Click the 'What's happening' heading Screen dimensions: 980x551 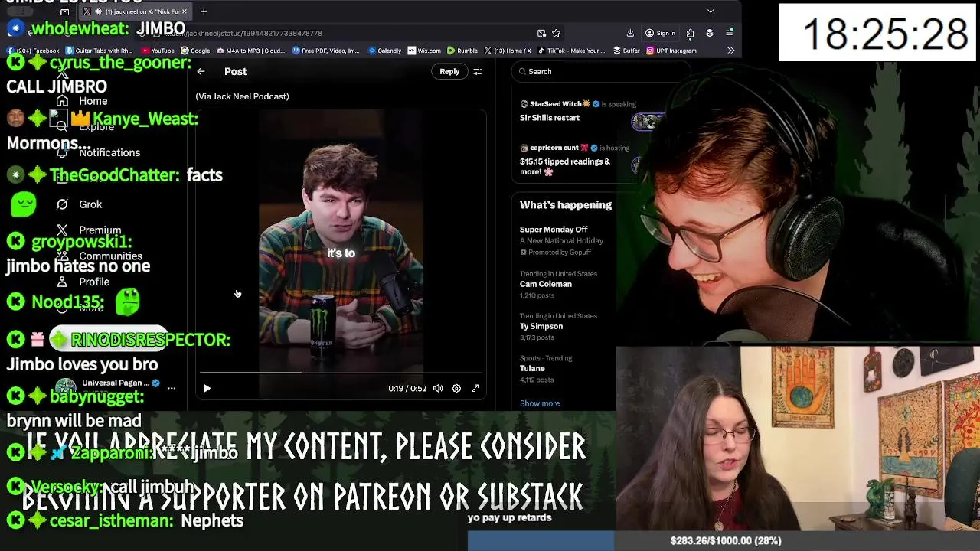(566, 205)
